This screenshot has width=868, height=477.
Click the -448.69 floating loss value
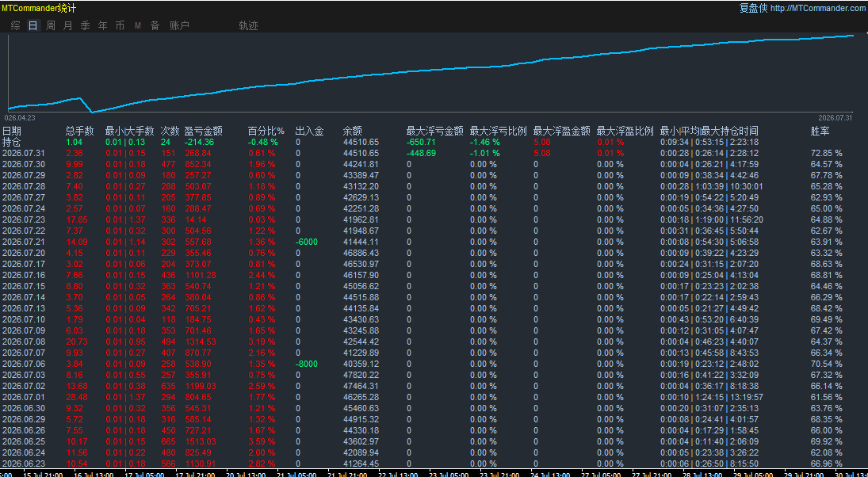(x=421, y=153)
